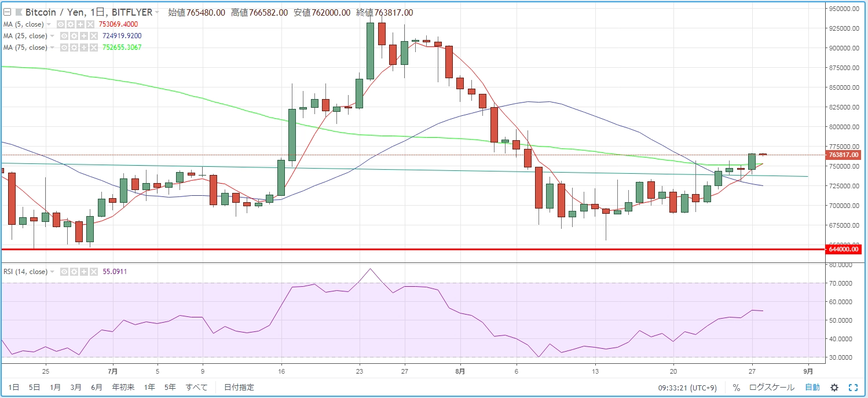Click the 安値 762000.00 low value

322,12
